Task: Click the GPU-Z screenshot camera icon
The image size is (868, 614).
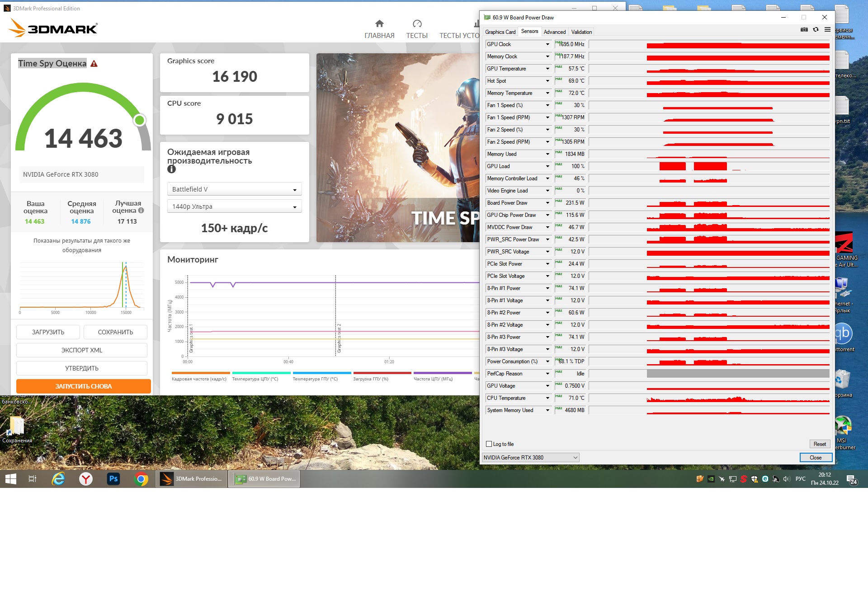Action: click(804, 30)
